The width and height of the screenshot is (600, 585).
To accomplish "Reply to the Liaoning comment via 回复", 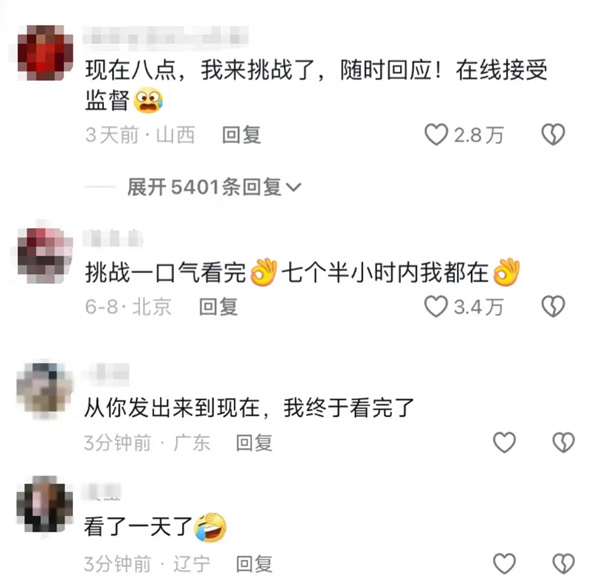I will (254, 564).
